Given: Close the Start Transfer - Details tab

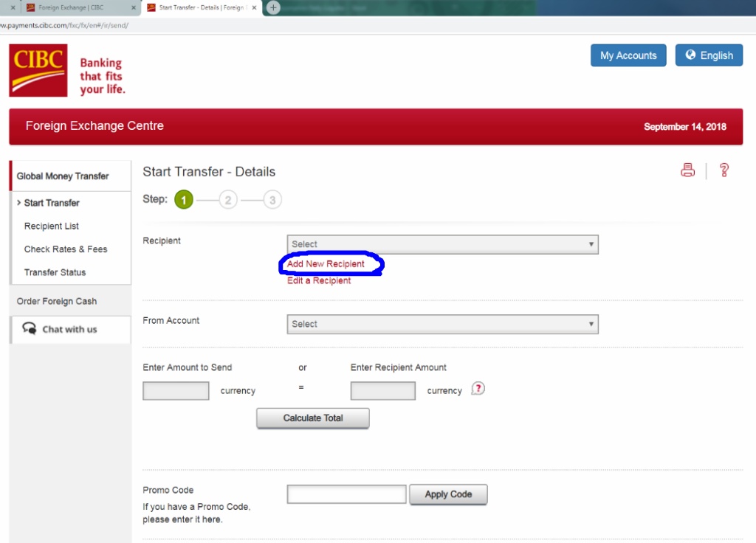Looking at the screenshot, I should 254,7.
